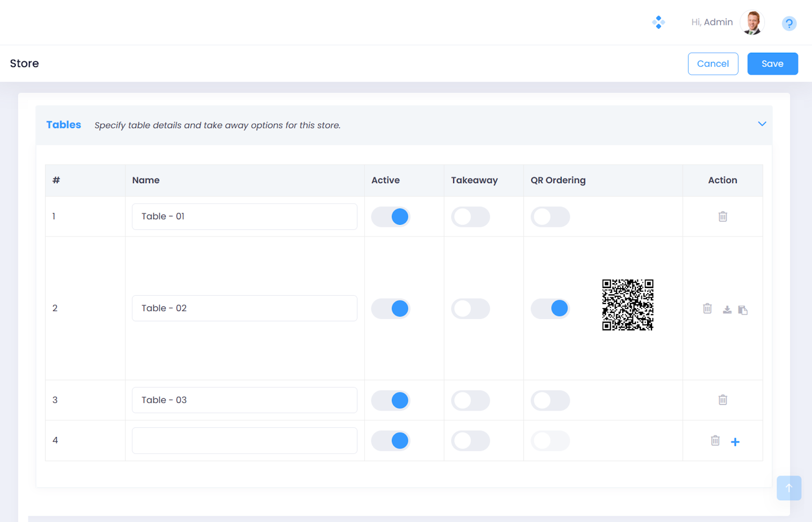
Task: Open the Admin profile avatar menu
Action: click(x=752, y=23)
